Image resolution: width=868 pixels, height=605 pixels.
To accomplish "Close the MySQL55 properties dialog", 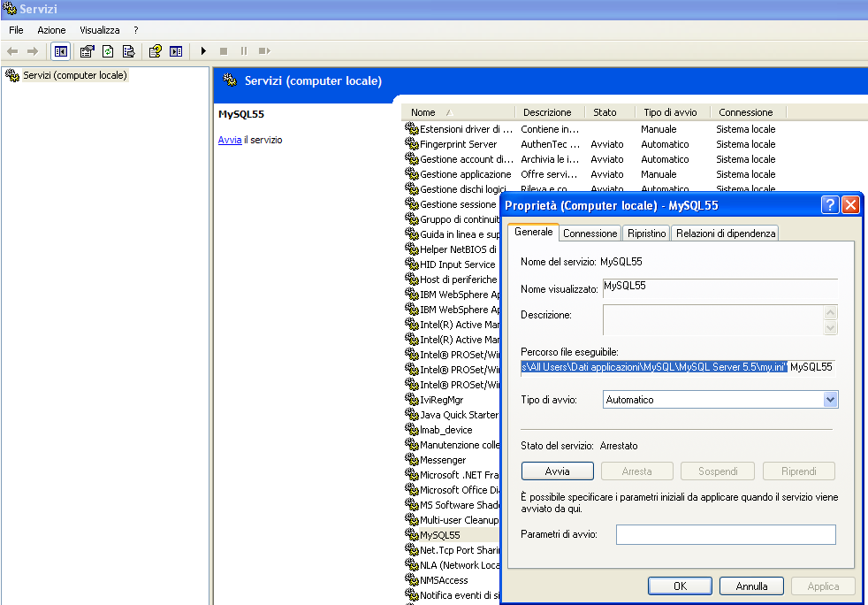I will pyautogui.click(x=850, y=205).
